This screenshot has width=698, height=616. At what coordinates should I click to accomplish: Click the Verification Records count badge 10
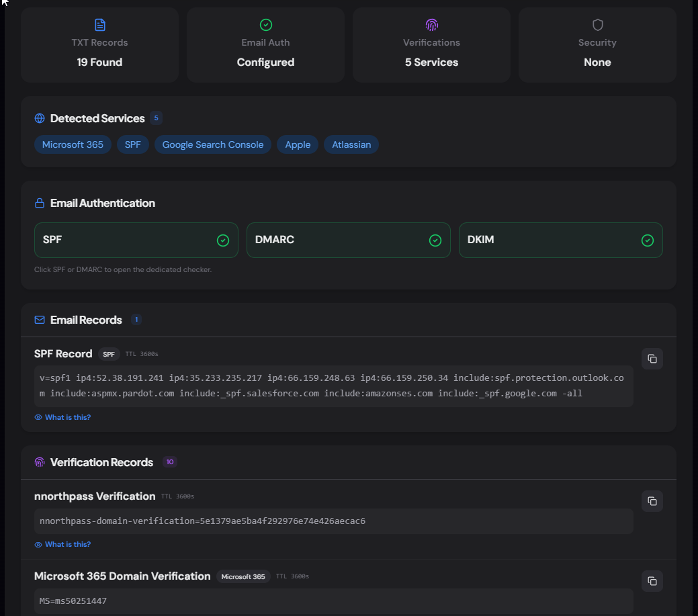170,462
